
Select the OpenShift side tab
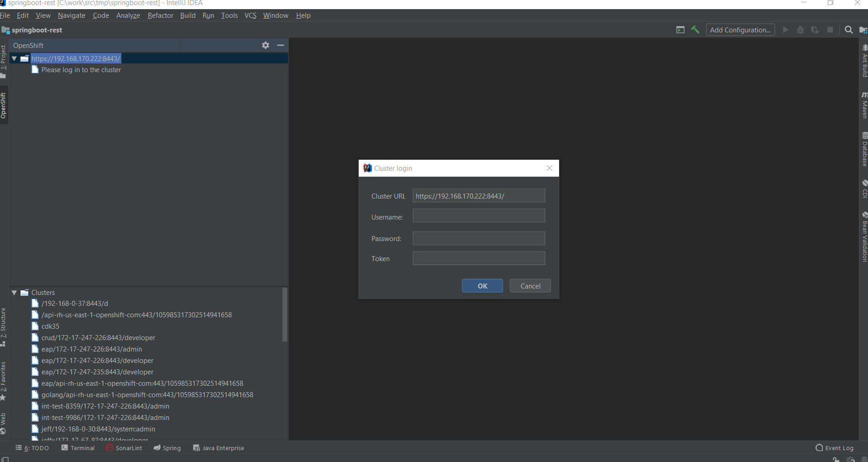pos(3,105)
